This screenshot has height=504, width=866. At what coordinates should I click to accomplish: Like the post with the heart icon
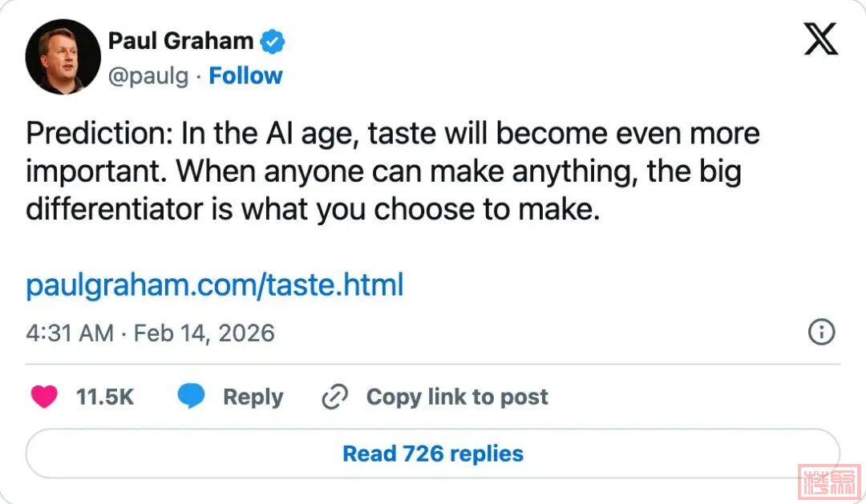coord(44,397)
